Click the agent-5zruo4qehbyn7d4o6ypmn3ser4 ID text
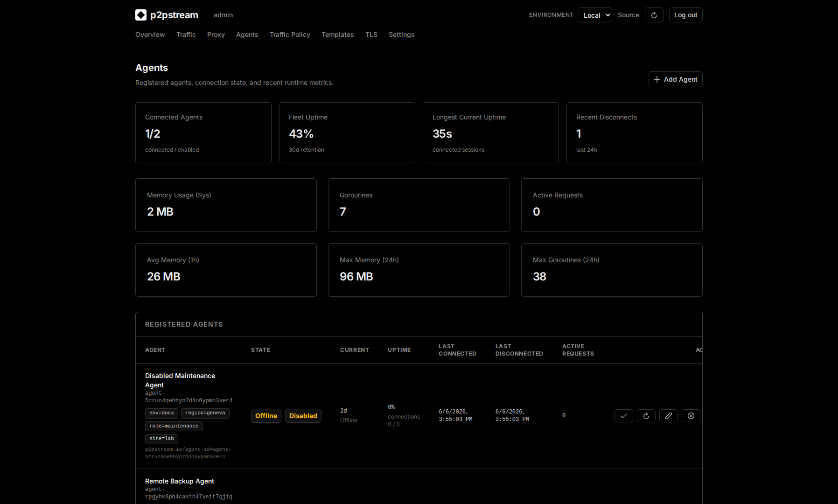The image size is (838, 504). pyautogui.click(x=189, y=397)
